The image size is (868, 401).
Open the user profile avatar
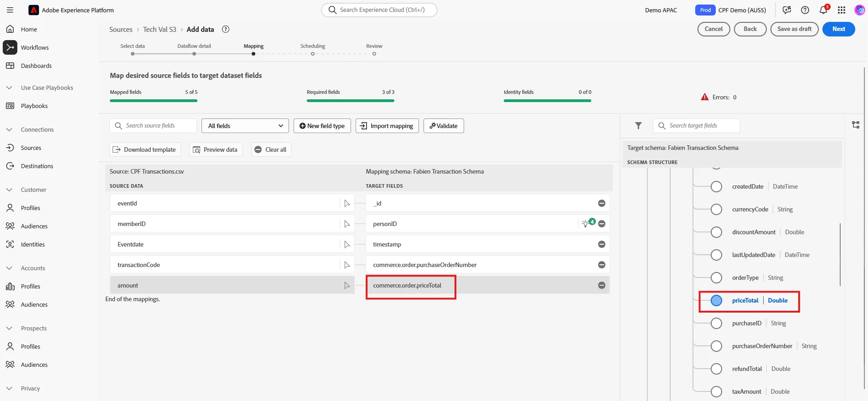click(x=859, y=10)
